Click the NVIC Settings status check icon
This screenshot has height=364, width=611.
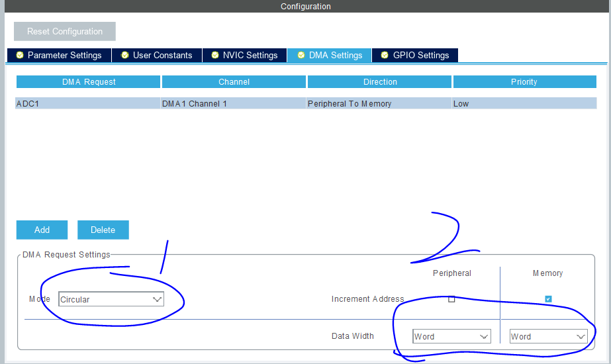point(215,55)
